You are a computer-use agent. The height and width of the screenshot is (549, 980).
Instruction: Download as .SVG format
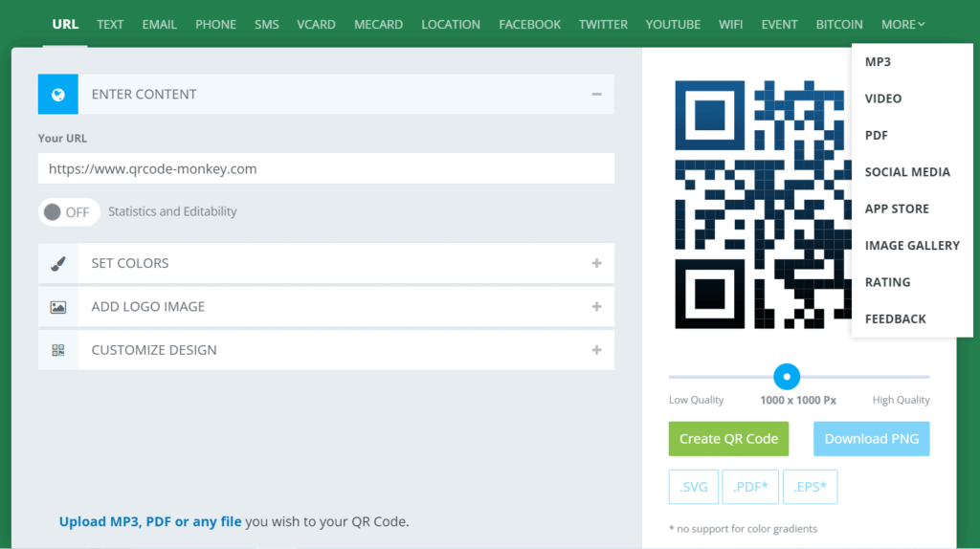point(694,487)
